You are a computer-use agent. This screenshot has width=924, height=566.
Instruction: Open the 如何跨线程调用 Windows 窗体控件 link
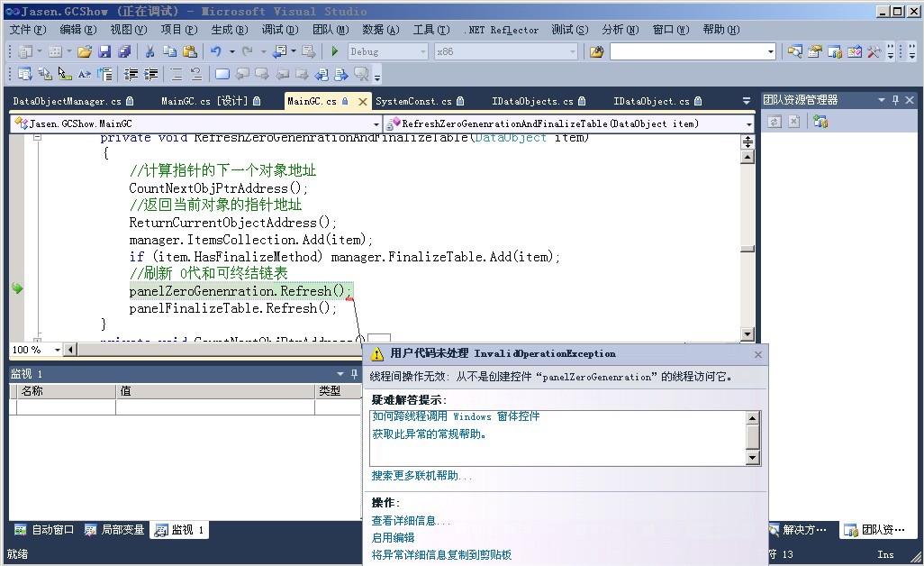click(x=456, y=416)
